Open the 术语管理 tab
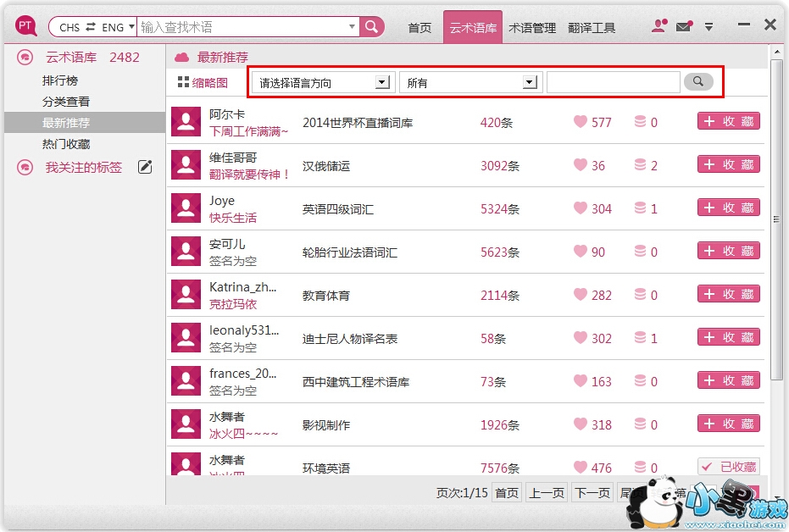789x532 pixels. [532, 28]
